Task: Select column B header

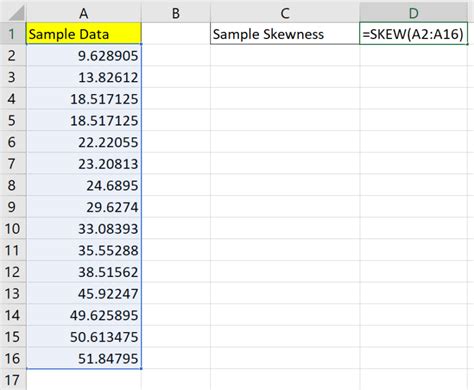Action: click(x=176, y=13)
